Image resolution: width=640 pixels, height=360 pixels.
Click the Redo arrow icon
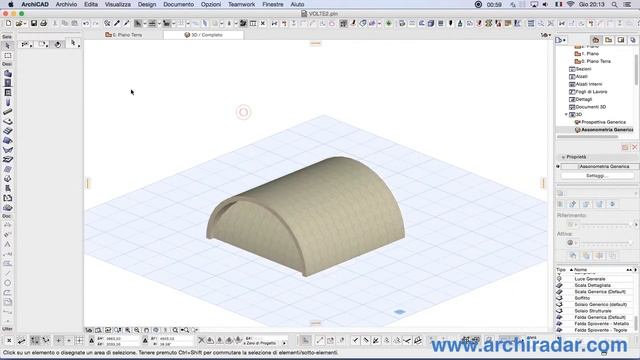pyautogui.click(x=95, y=24)
